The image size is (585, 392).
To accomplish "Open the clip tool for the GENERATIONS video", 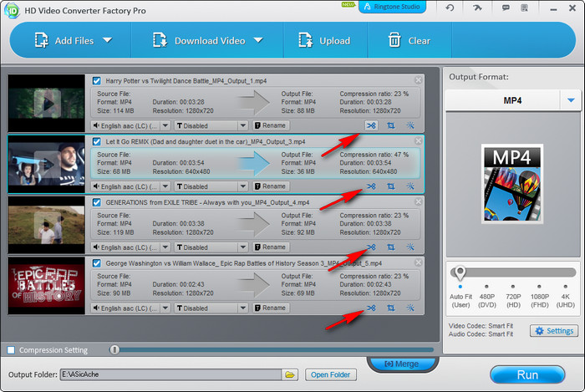I will click(x=371, y=247).
